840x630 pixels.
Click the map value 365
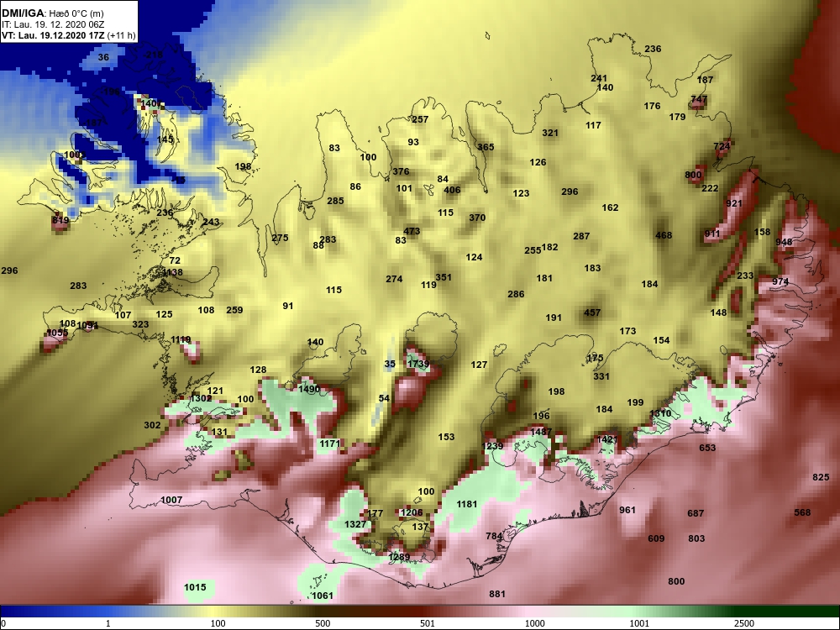pos(486,147)
